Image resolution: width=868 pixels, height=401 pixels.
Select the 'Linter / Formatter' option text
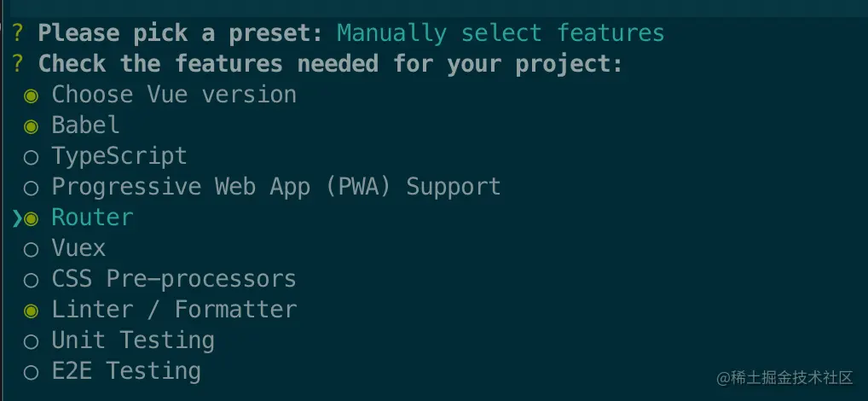tap(175, 309)
